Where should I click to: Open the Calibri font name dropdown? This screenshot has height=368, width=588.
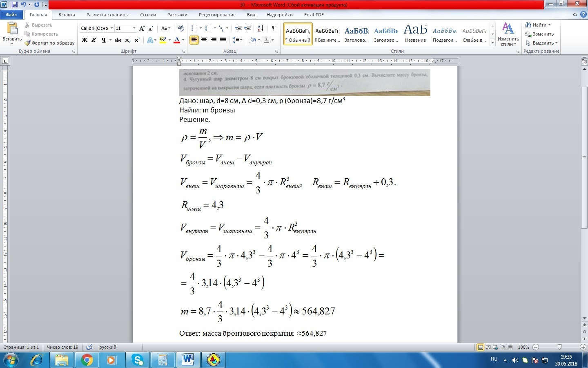pyautogui.click(x=111, y=28)
